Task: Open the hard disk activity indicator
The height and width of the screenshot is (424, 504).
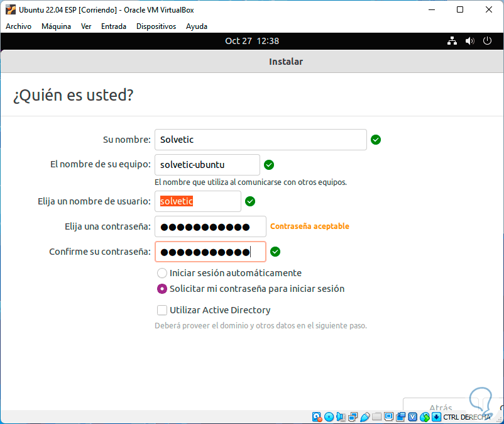Action: 317,417
